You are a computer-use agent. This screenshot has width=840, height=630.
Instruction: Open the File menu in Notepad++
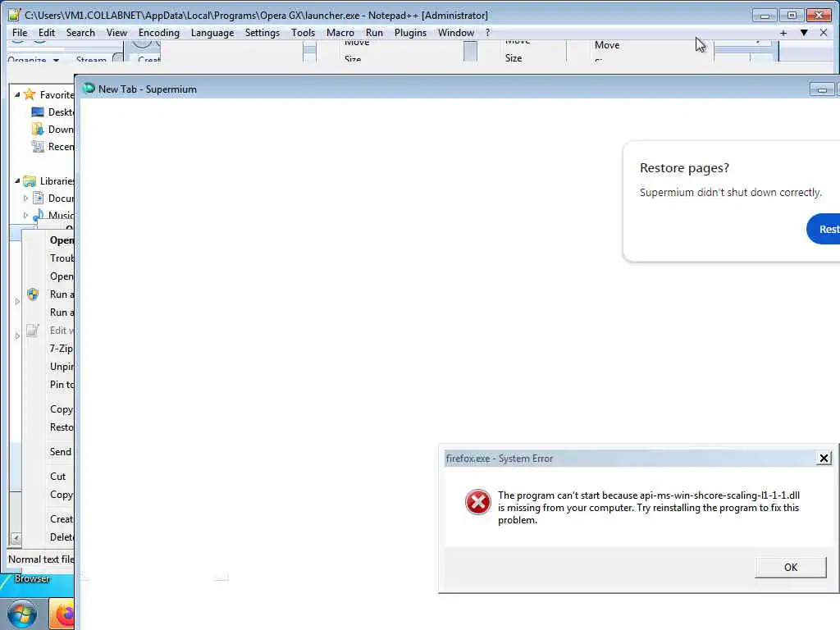pos(20,33)
